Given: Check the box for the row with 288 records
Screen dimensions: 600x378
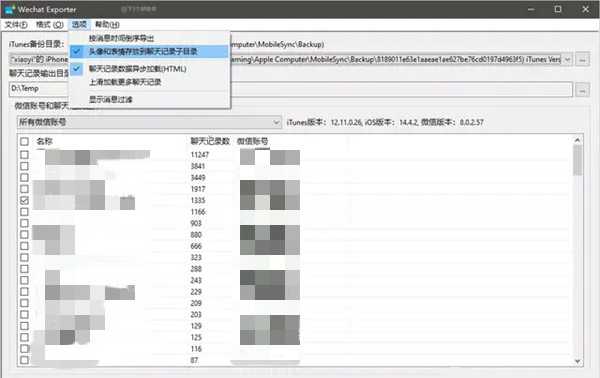Looking at the screenshot, I should (x=24, y=269).
